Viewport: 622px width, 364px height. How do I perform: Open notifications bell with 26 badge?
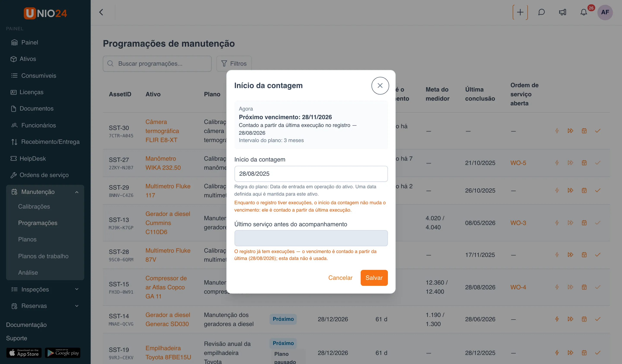[x=584, y=12]
